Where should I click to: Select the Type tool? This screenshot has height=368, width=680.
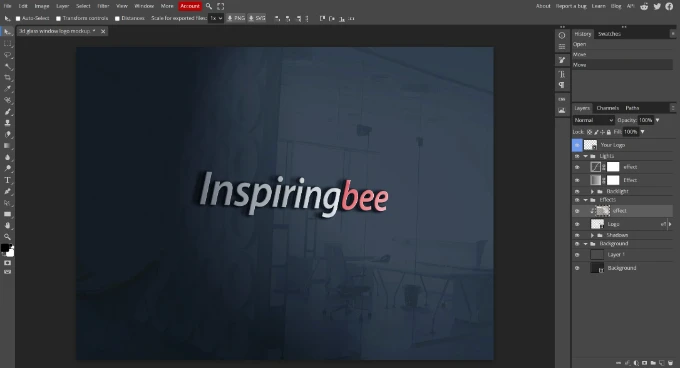7,180
